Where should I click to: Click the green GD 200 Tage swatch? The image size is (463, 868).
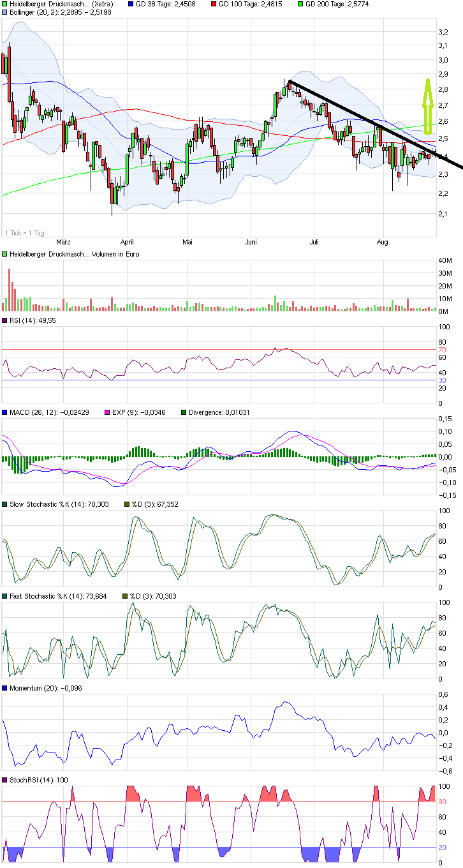coord(300,4)
